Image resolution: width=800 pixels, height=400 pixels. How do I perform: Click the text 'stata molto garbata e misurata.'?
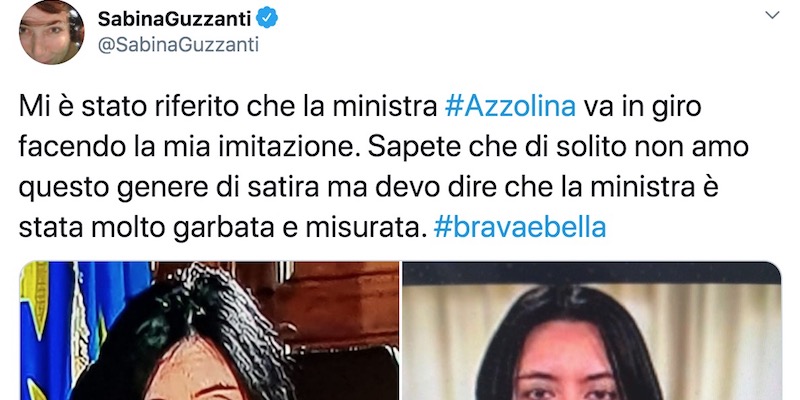tap(222, 227)
